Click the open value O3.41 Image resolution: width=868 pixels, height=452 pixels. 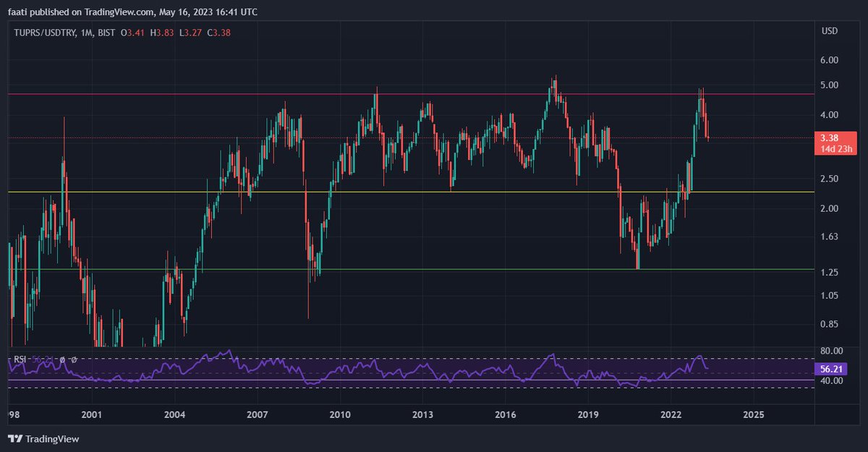click(x=133, y=32)
